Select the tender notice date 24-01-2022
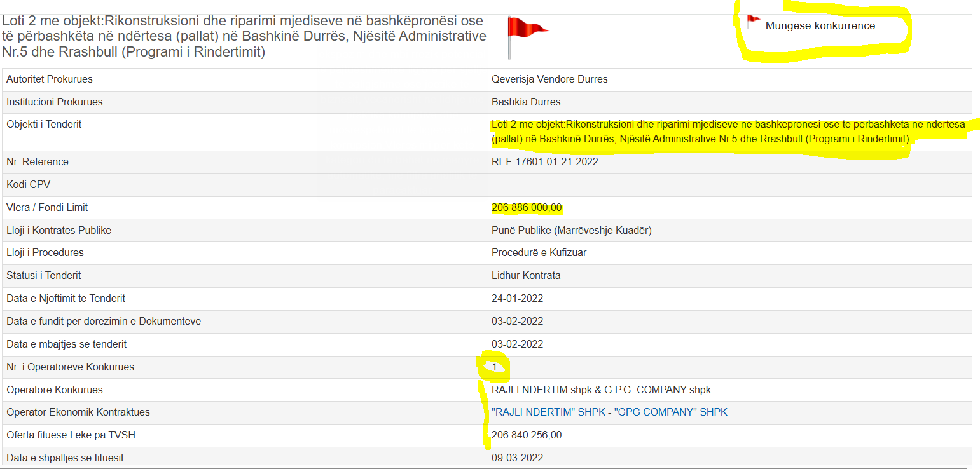980x469 pixels. coord(517,299)
